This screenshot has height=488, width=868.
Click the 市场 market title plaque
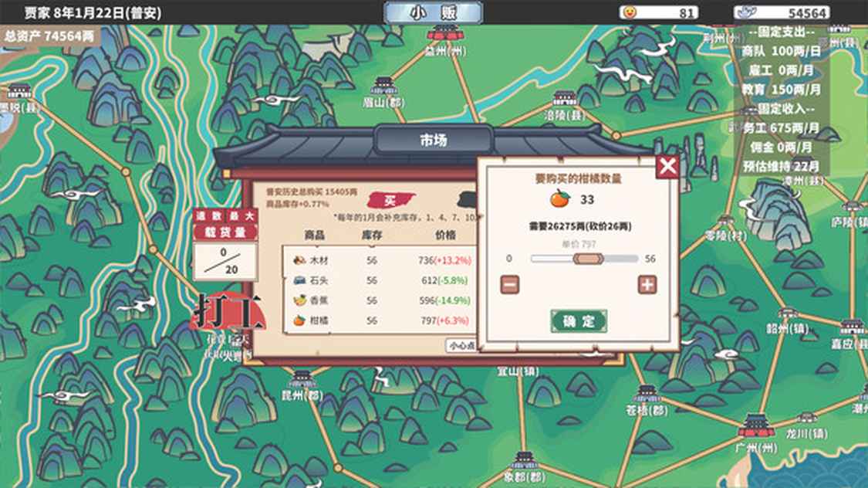coord(434,140)
